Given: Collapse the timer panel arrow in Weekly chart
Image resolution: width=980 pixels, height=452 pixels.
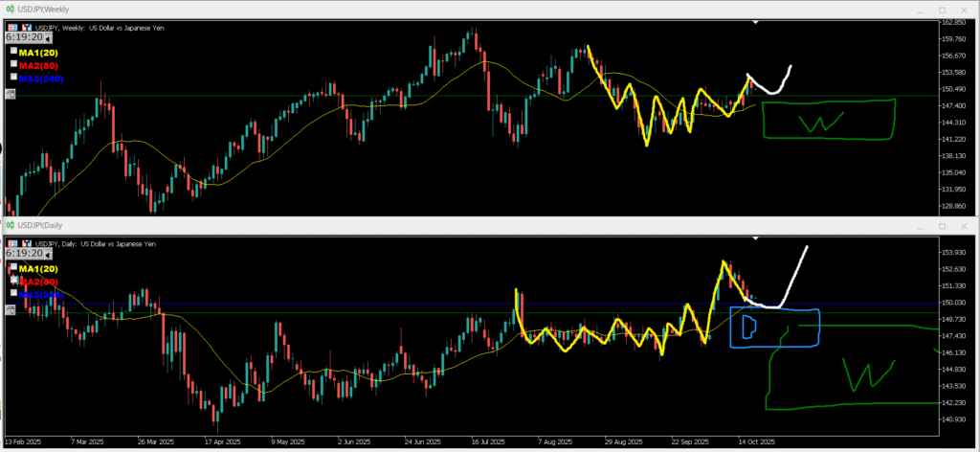Looking at the screenshot, I should point(48,38).
